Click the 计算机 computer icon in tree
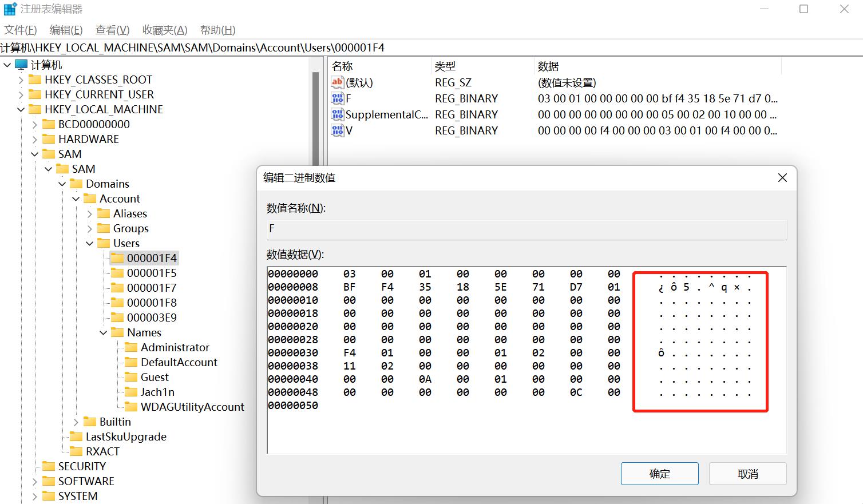Viewport: 863px width, 504px height. point(21,65)
